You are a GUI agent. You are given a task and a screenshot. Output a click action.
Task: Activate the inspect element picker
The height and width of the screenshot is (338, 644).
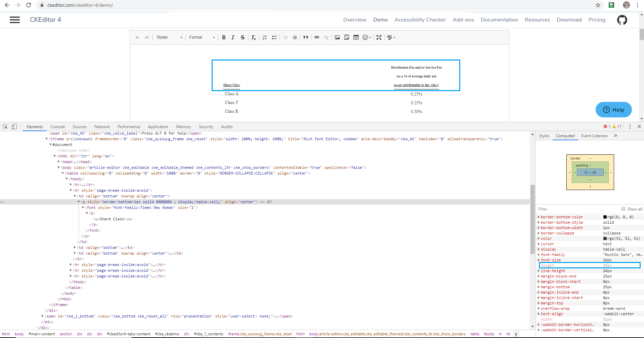point(5,126)
